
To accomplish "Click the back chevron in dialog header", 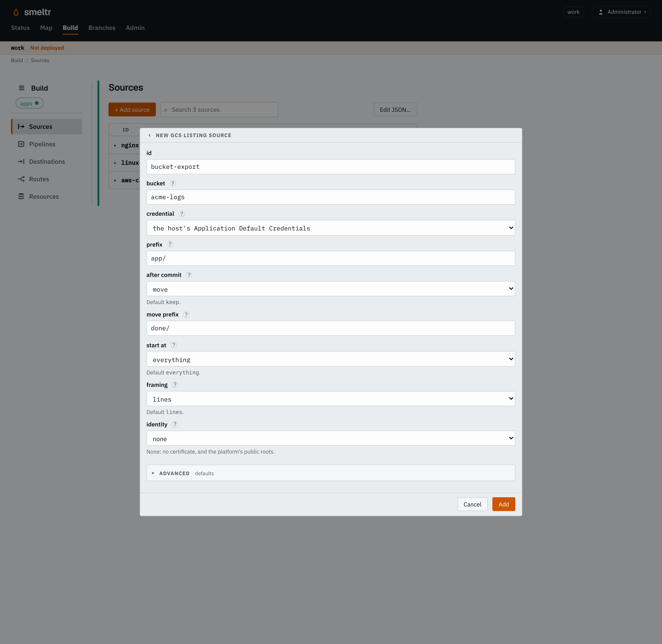I will [149, 135].
